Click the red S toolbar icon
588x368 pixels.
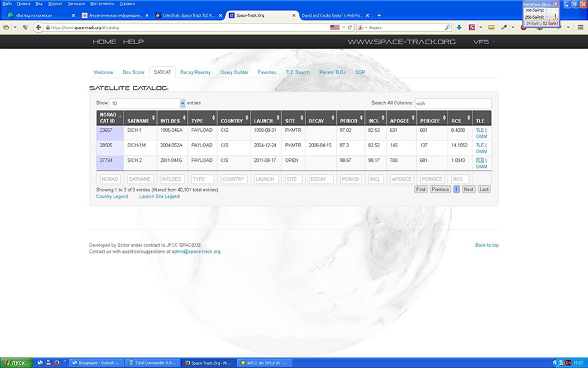click(472, 27)
